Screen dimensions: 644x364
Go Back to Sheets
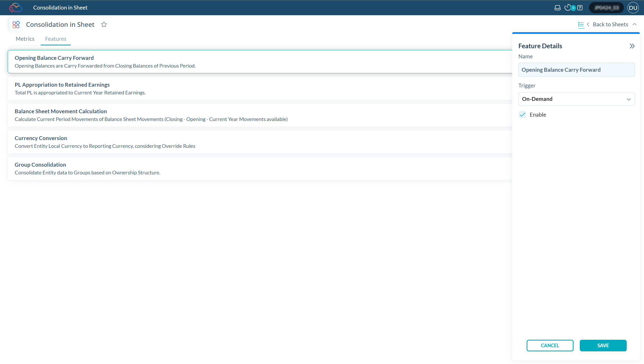click(x=610, y=25)
